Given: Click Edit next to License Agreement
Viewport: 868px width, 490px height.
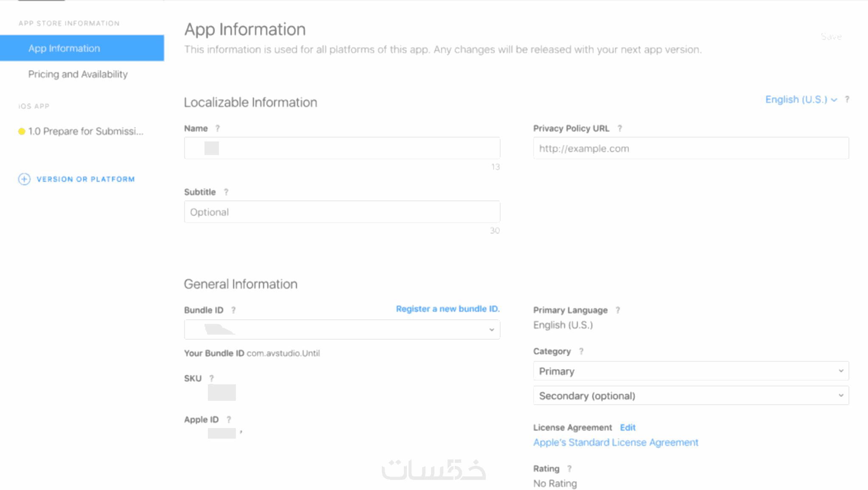Looking at the screenshot, I should [627, 428].
